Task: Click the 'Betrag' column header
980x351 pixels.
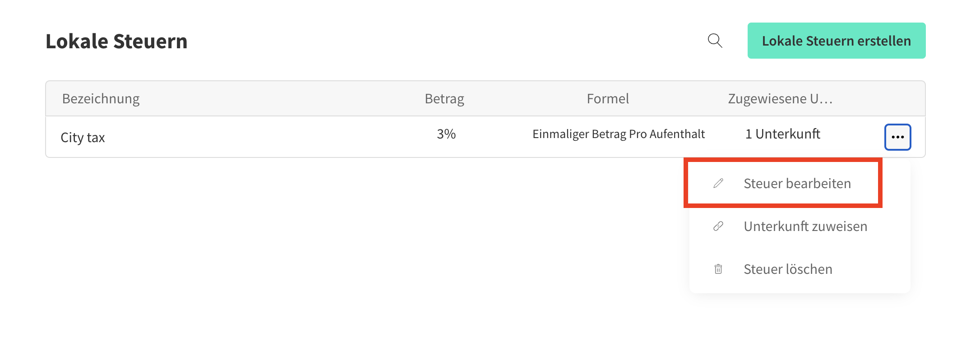Action: click(444, 99)
